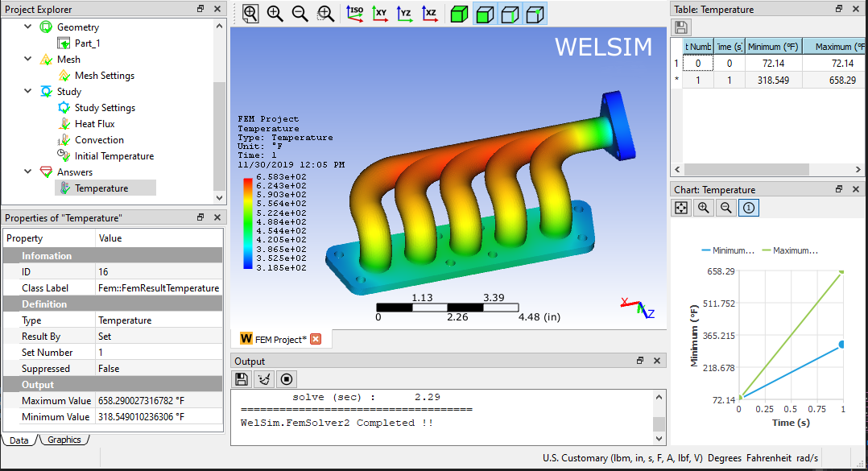Click the Set Number value field

tap(159, 353)
